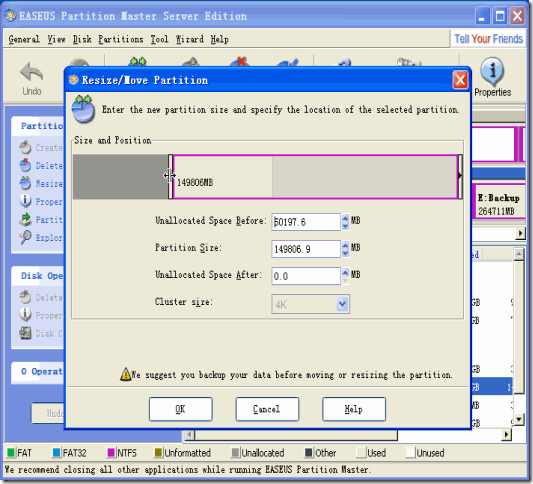
Task: Click the Unused legend swatch
Action: (x=411, y=453)
